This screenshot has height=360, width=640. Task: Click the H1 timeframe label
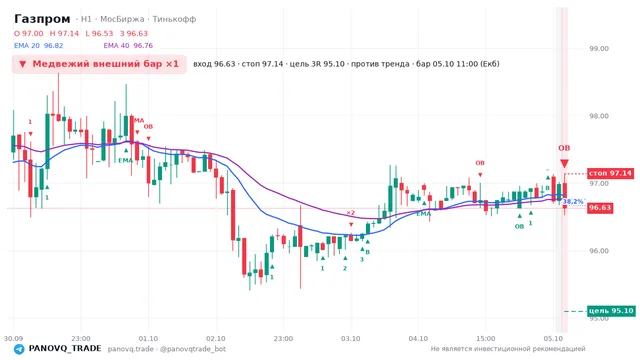pyautogui.click(x=86, y=19)
